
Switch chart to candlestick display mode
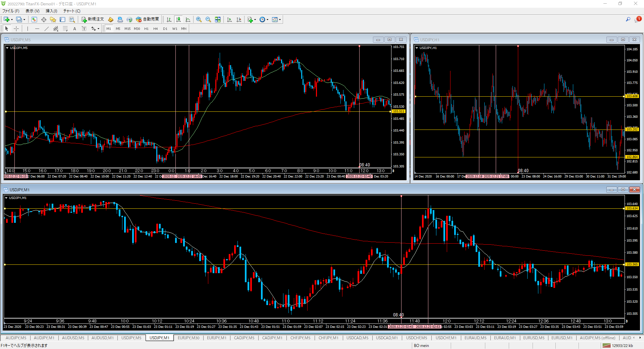(x=178, y=19)
